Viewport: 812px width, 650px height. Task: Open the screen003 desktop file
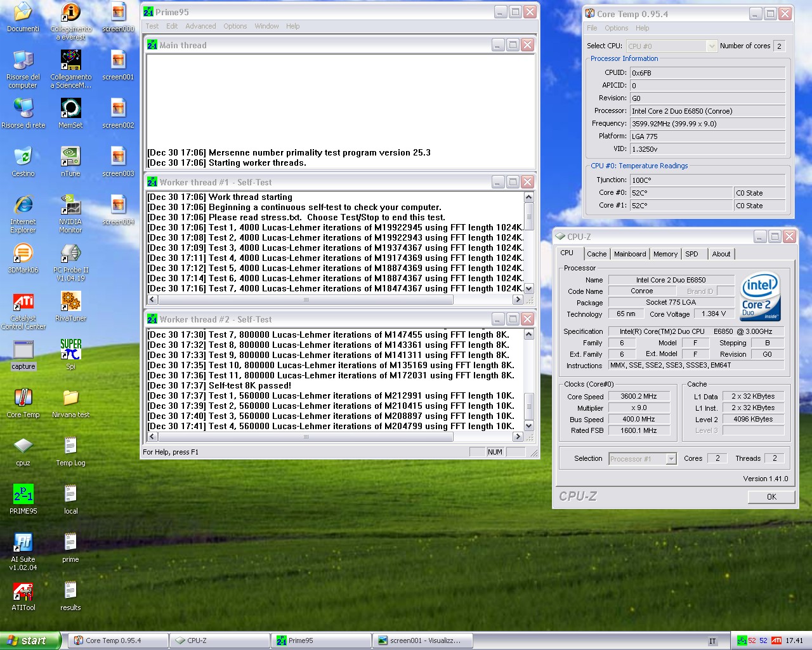118,162
